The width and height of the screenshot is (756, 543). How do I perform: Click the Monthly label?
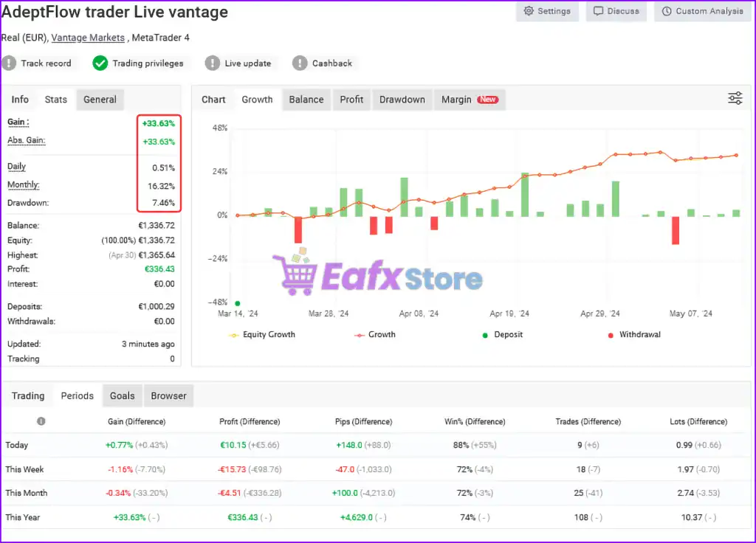coord(24,185)
